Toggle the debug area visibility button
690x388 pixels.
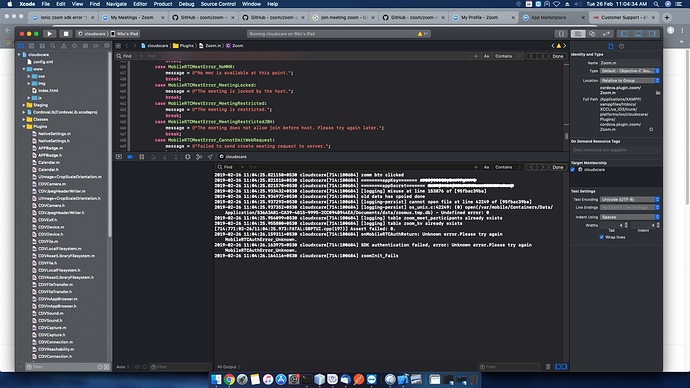(x=638, y=33)
